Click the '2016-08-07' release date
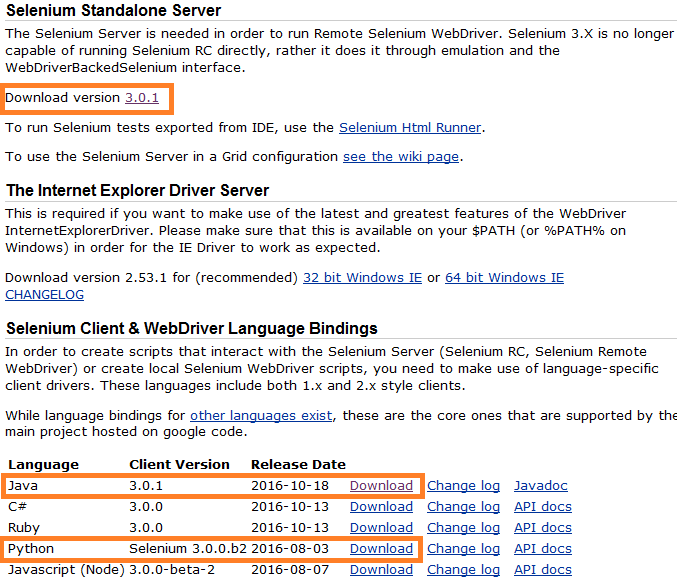The width and height of the screenshot is (677, 582). 290,570
